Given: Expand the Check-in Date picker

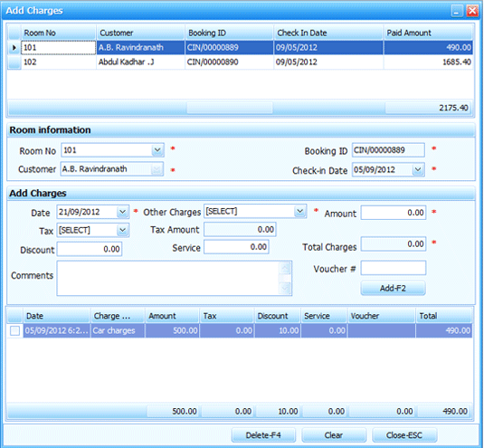Looking at the screenshot, I should tap(418, 169).
